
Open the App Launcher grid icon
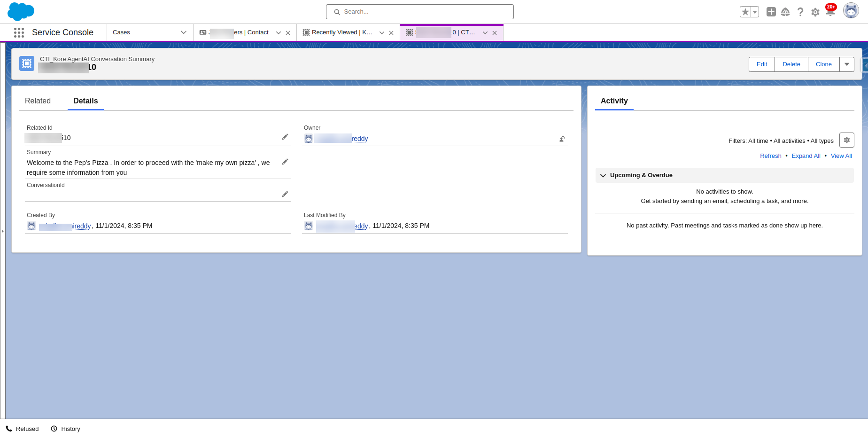tap(19, 32)
